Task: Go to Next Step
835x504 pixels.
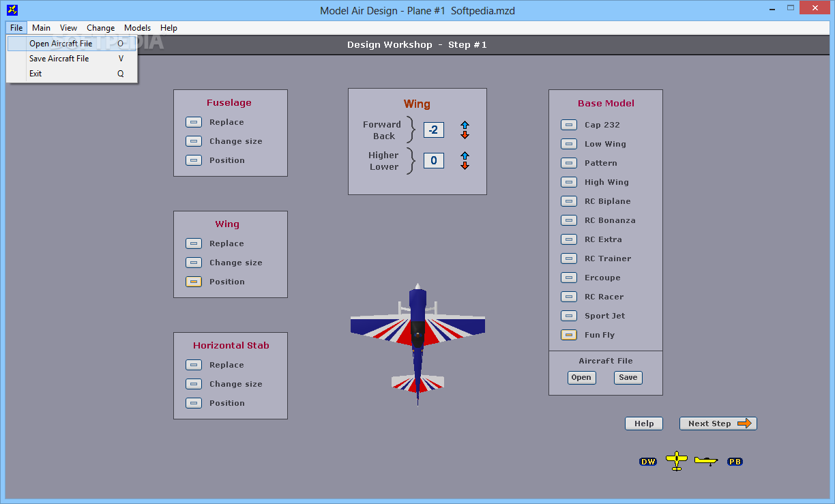Action: click(718, 424)
